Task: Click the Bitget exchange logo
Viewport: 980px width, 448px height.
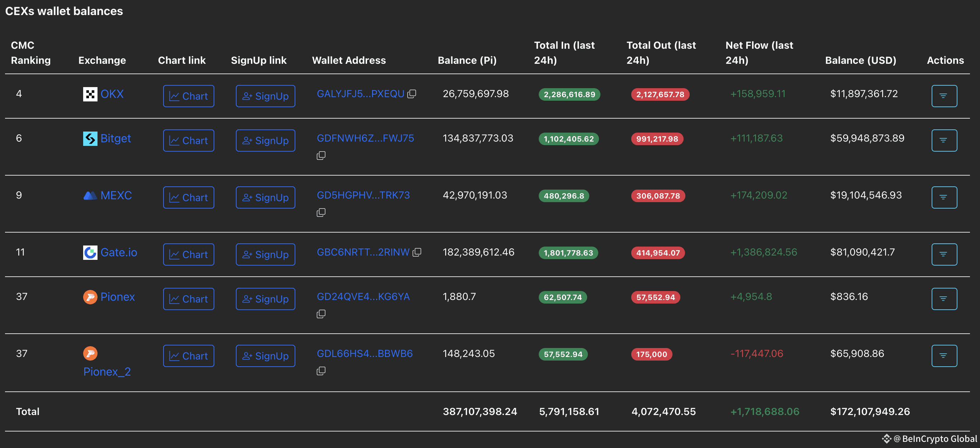Action: coord(90,138)
